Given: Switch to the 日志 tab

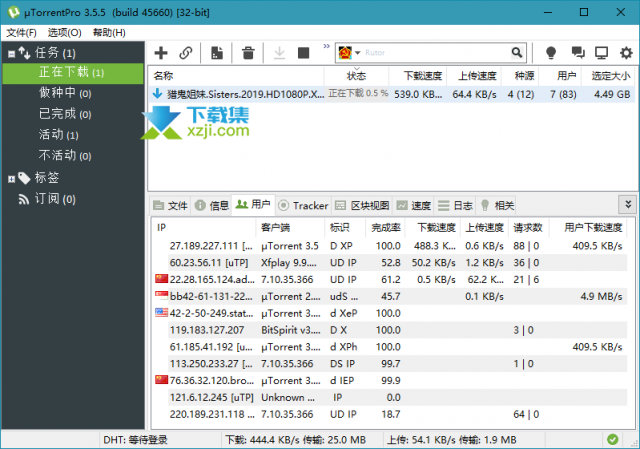Looking at the screenshot, I should [x=455, y=205].
